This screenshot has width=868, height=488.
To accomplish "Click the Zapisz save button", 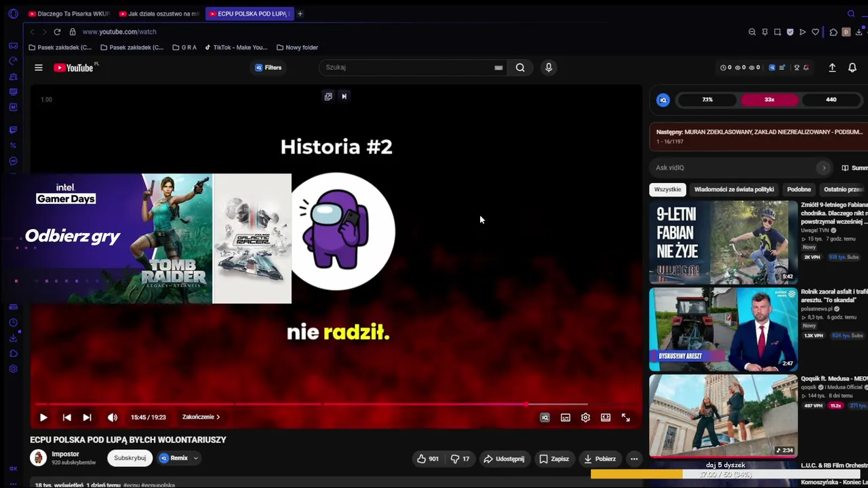I will pyautogui.click(x=554, y=459).
